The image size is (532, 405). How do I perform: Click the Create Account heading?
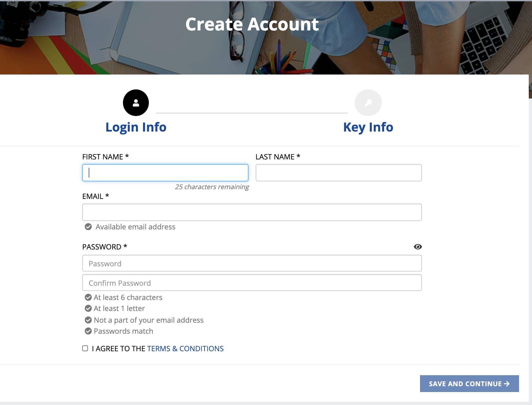252,24
